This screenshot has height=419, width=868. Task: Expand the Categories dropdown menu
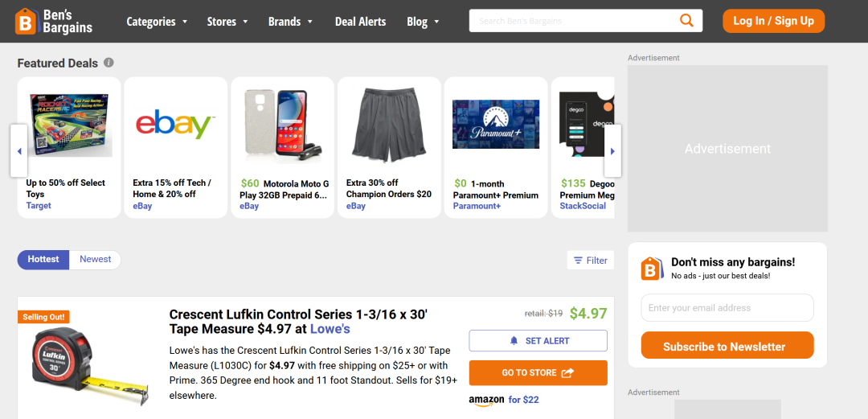(x=157, y=22)
